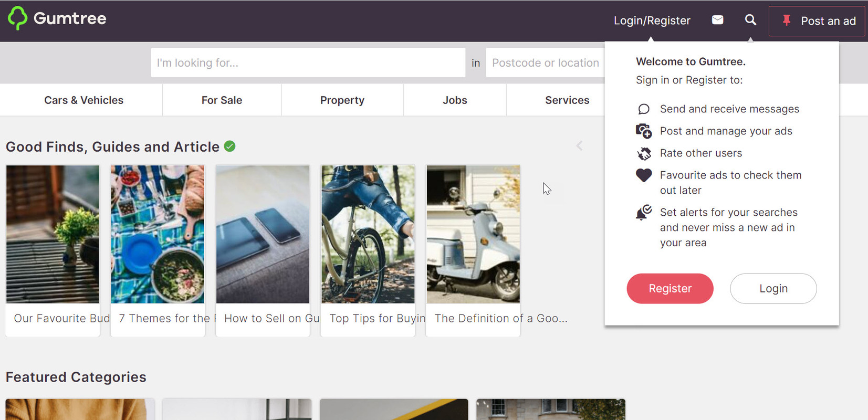Click the carousel previous arrow chevron
This screenshot has width=868, height=420.
pyautogui.click(x=579, y=146)
